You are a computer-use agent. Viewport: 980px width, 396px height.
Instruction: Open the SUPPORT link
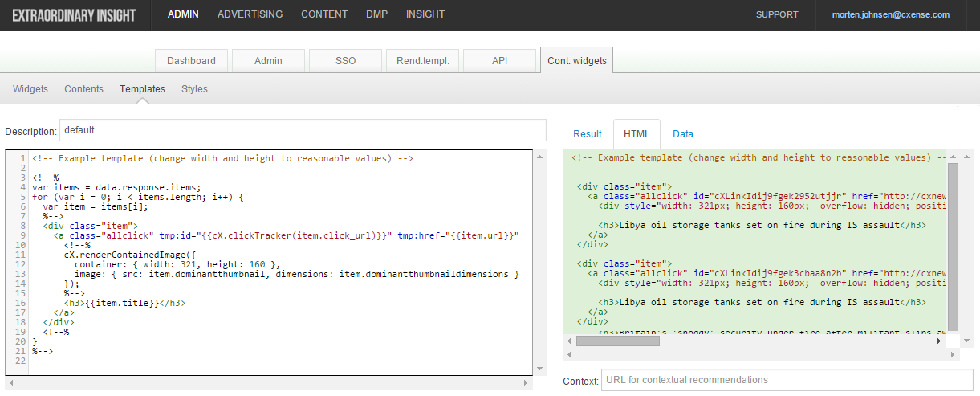pos(777,14)
